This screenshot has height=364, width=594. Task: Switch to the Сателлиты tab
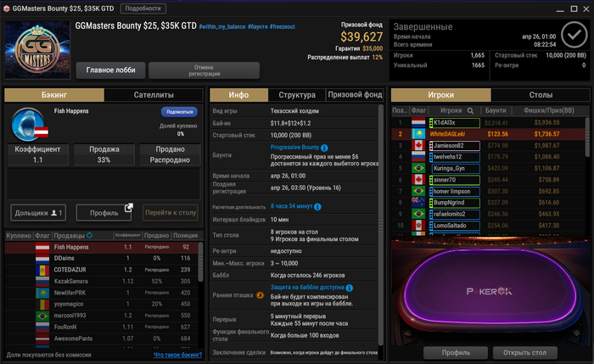tap(154, 95)
